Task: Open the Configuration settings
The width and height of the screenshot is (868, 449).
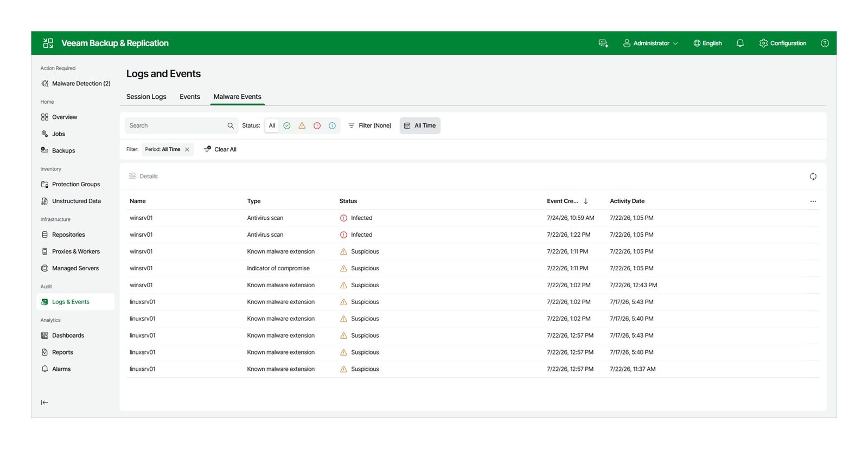Action: click(x=783, y=43)
